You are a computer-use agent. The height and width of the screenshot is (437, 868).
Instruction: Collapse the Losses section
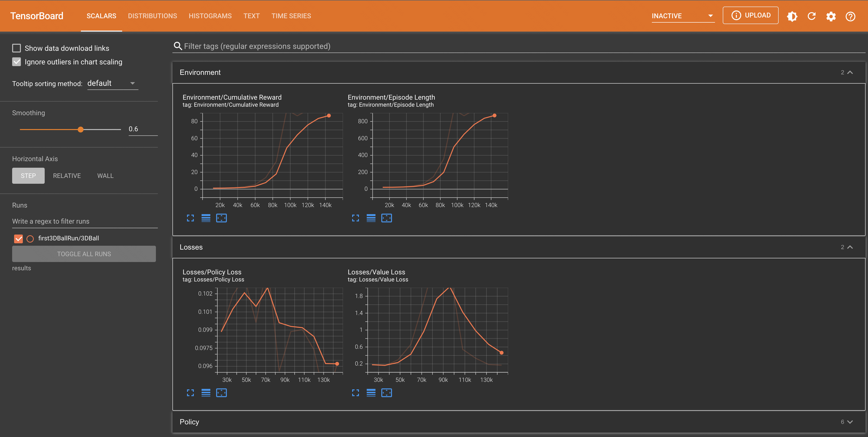click(x=850, y=247)
